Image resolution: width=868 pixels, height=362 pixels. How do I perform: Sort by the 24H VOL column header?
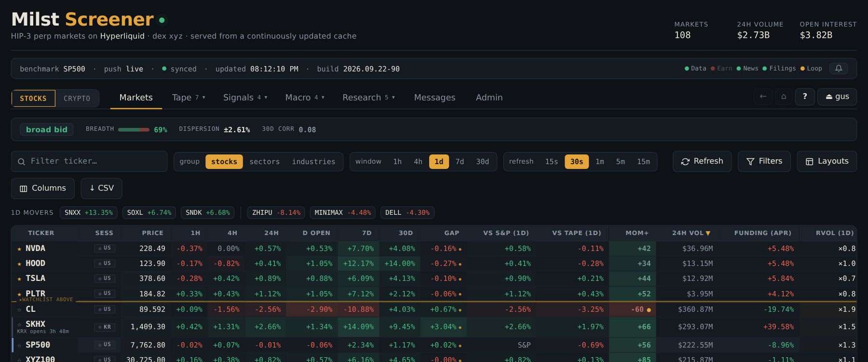(691, 233)
